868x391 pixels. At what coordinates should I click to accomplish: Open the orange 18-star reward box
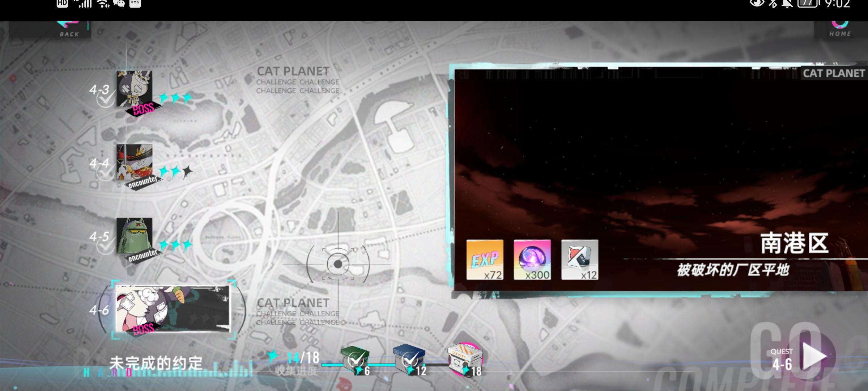point(465,358)
